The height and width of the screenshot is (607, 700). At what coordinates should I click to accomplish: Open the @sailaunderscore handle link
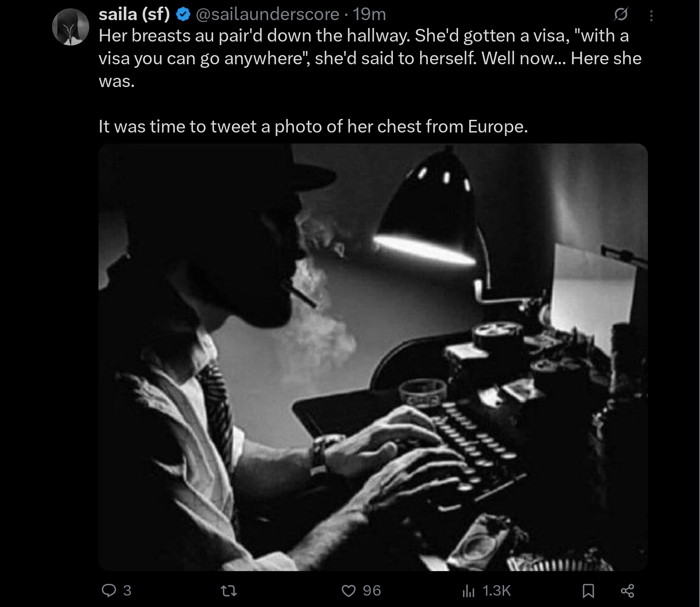267,14
